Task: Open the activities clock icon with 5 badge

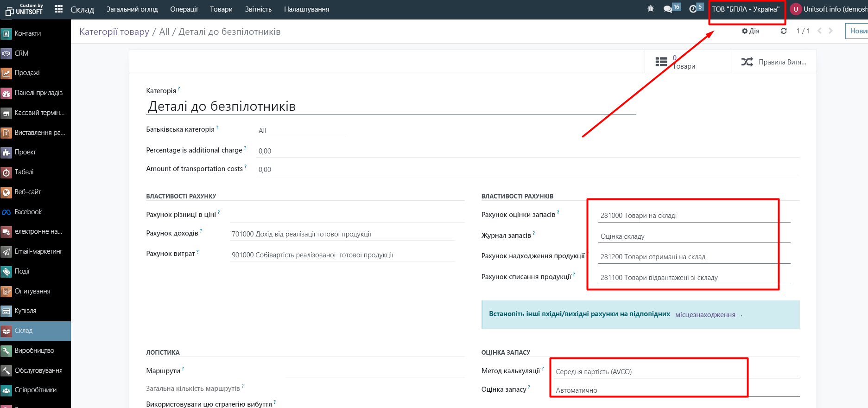Action: pyautogui.click(x=693, y=9)
